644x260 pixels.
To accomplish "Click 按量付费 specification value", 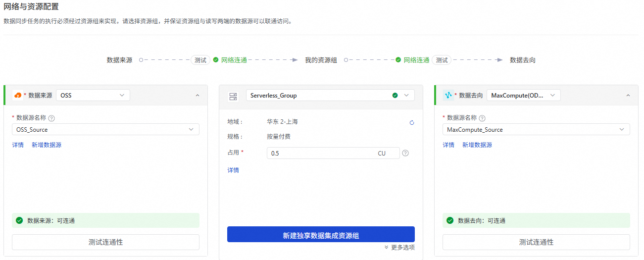I will 279,137.
